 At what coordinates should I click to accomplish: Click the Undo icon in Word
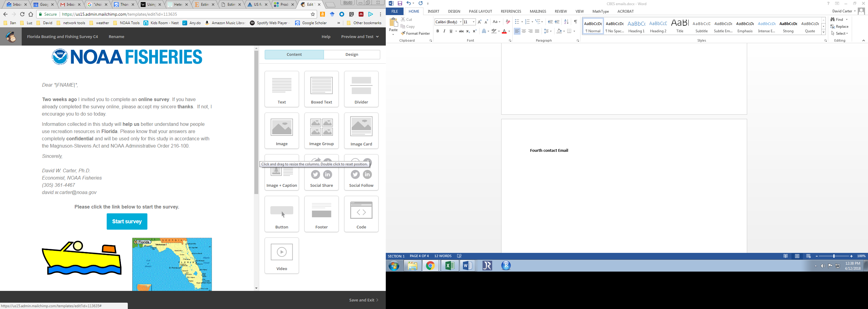408,4
